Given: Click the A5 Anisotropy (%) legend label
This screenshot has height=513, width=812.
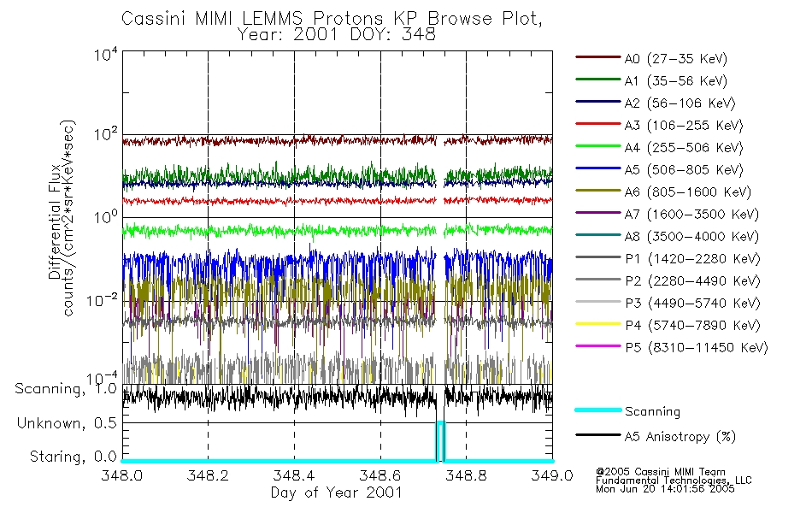Looking at the screenshot, I should [x=680, y=437].
